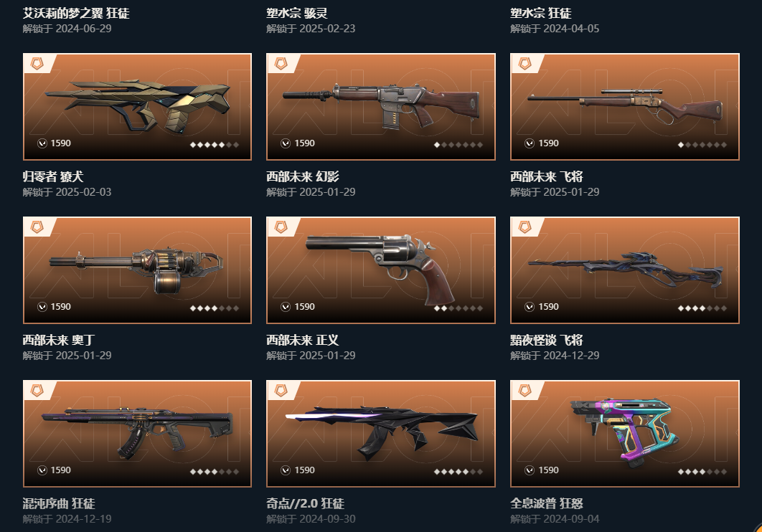Click the 塑水宗 骇灵 title text

(297, 13)
